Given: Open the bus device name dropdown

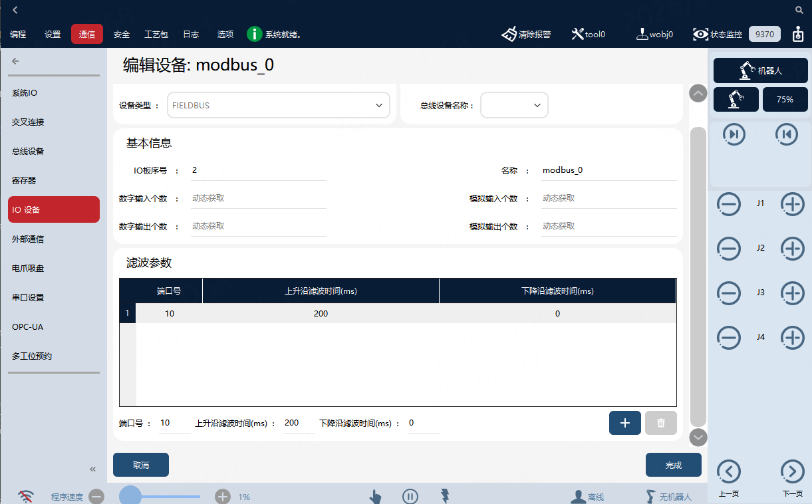Looking at the screenshot, I should pos(514,105).
